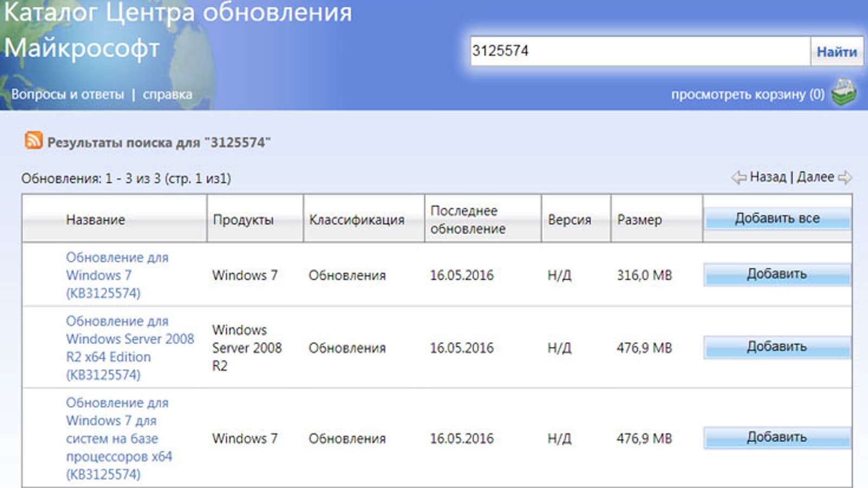Click the Добавить все button
This screenshot has height=488, width=868.
777,219
